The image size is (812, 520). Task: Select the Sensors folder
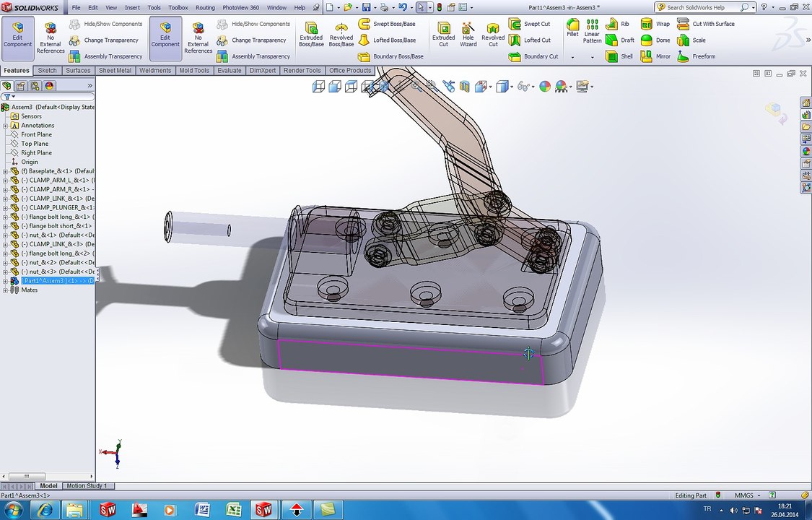[31, 116]
